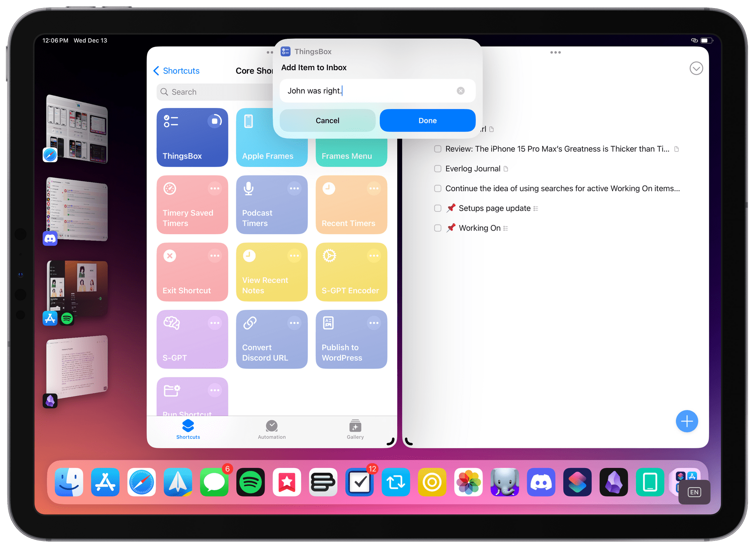Screen dimensions: 756x549
Task: Open the View Recent Notes shortcut
Action: point(271,272)
